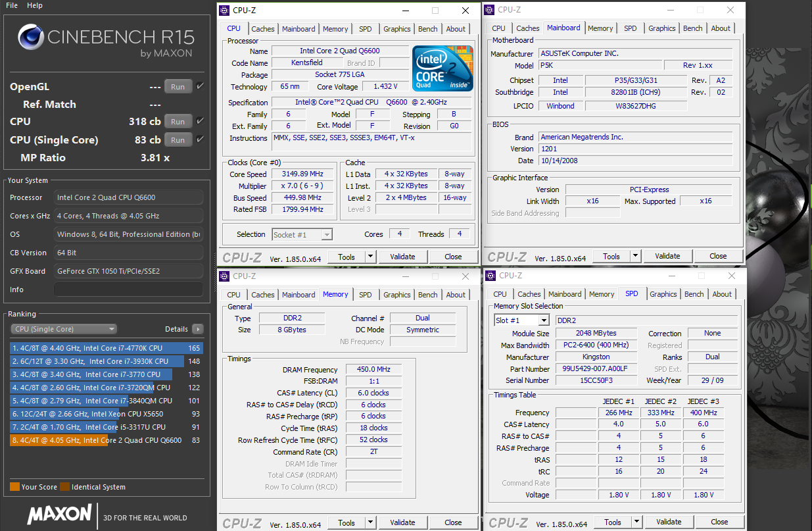Select ranking entry Intel Core i5-3317U
Screen dimensions: 812x531
(x=107, y=427)
